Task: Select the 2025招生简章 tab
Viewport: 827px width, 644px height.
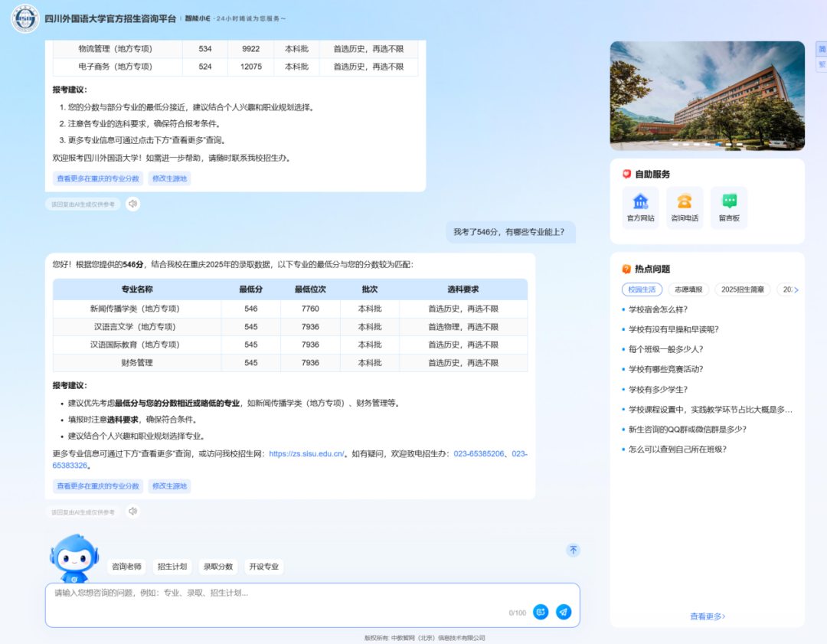Action: point(743,289)
